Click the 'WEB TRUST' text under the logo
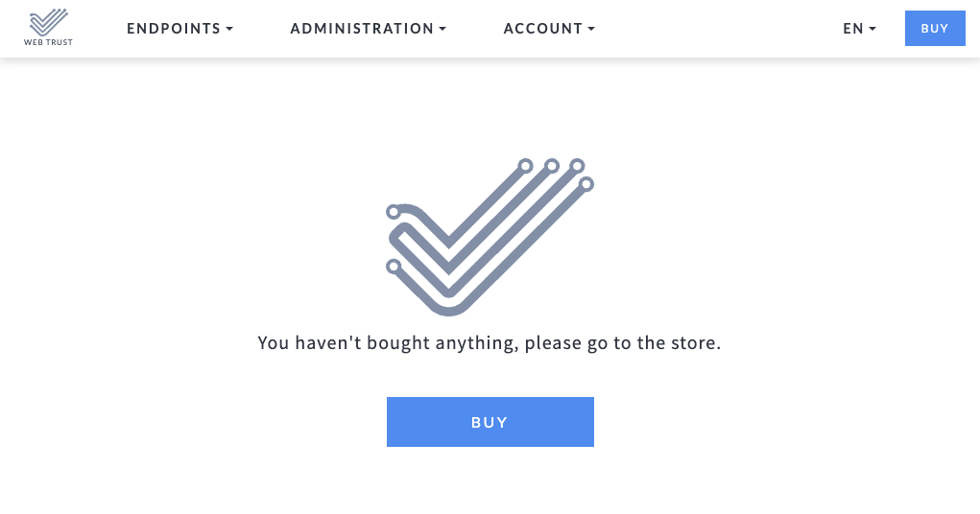The width and height of the screenshot is (980, 514). tap(48, 42)
